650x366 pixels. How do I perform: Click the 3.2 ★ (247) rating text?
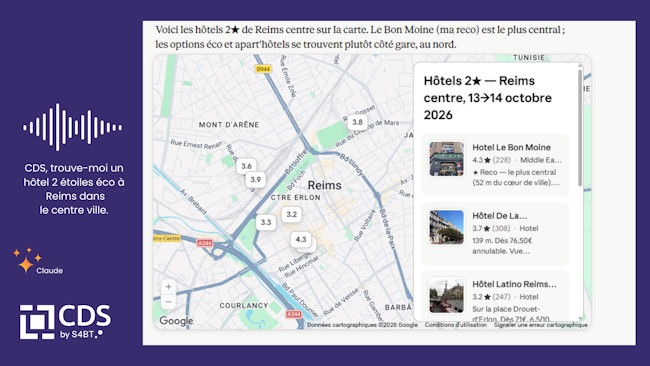491,297
